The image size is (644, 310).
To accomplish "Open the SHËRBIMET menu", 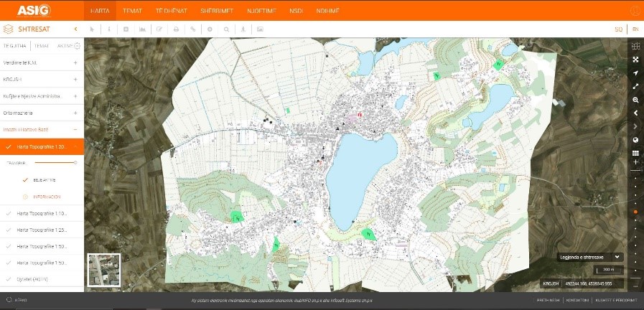I will click(218, 11).
